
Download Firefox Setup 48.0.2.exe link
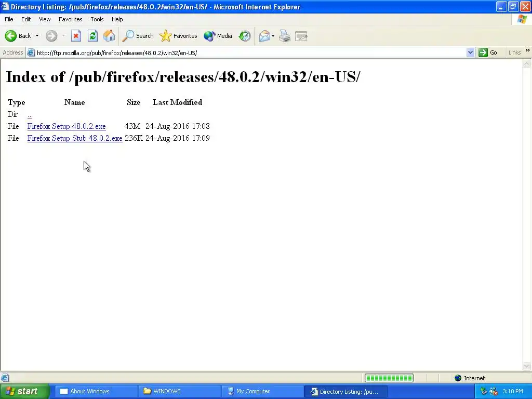point(66,126)
